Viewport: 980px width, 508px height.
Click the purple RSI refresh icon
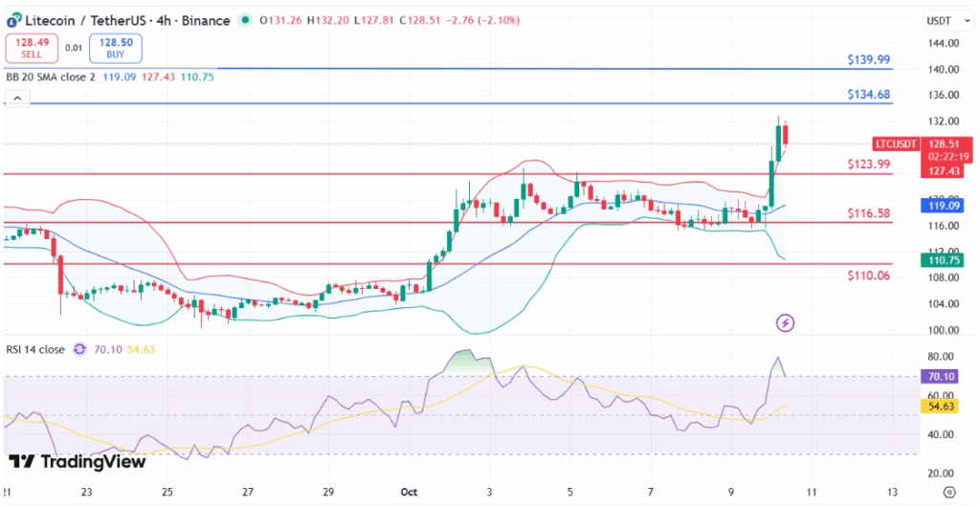tap(79, 350)
